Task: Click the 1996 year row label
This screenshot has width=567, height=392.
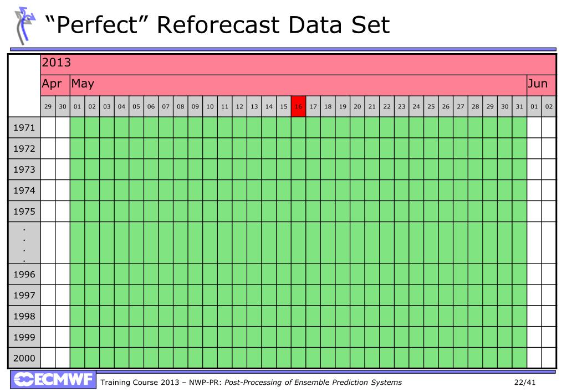Action: click(x=24, y=274)
